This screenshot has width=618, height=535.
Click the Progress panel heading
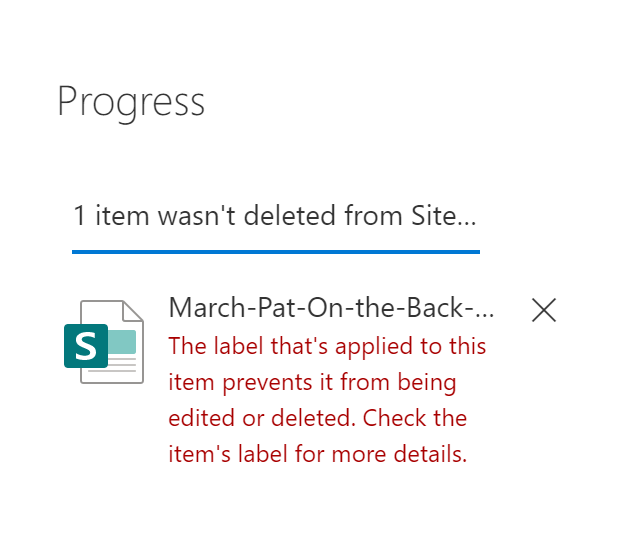click(131, 102)
